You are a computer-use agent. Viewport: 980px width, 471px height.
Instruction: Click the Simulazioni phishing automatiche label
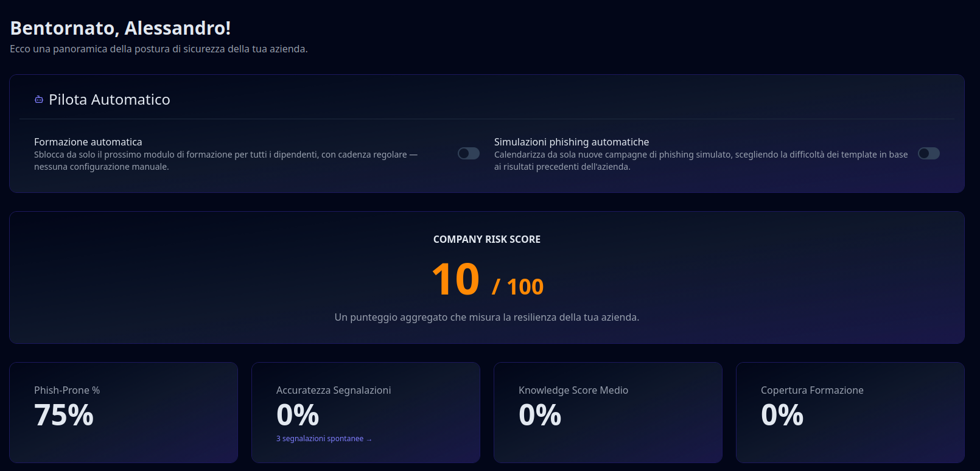point(572,142)
